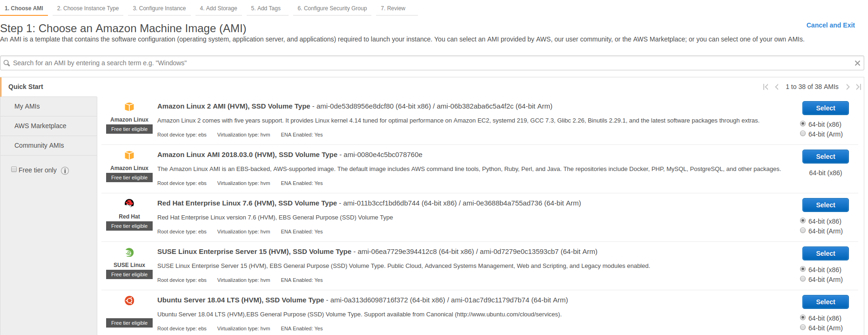Click the Red Hat logo icon
This screenshot has width=868, height=335.
click(x=129, y=203)
